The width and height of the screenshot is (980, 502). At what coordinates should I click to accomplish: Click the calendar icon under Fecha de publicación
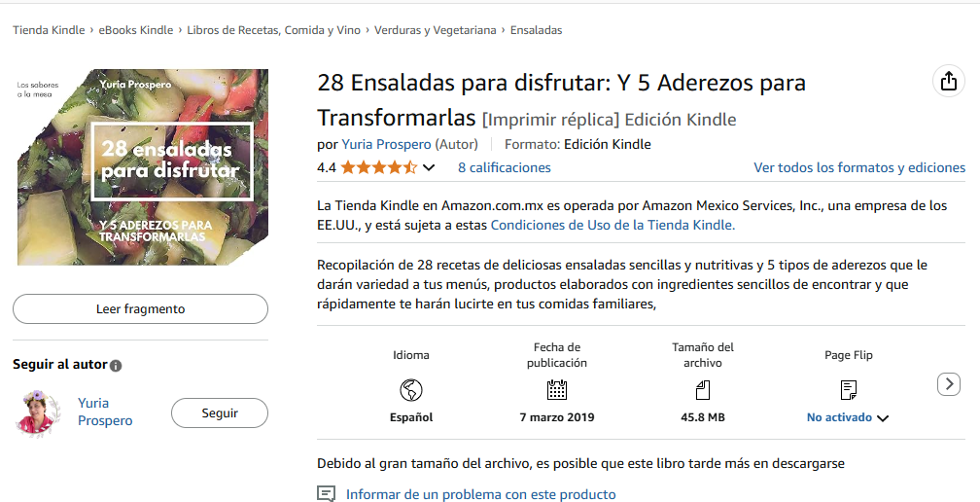pos(556,390)
